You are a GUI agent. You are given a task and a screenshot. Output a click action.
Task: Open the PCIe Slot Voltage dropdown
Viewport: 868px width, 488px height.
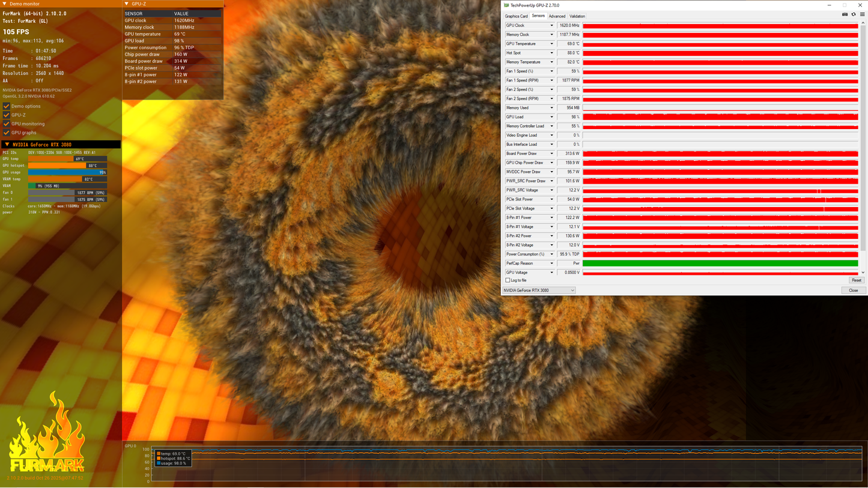[x=551, y=209]
